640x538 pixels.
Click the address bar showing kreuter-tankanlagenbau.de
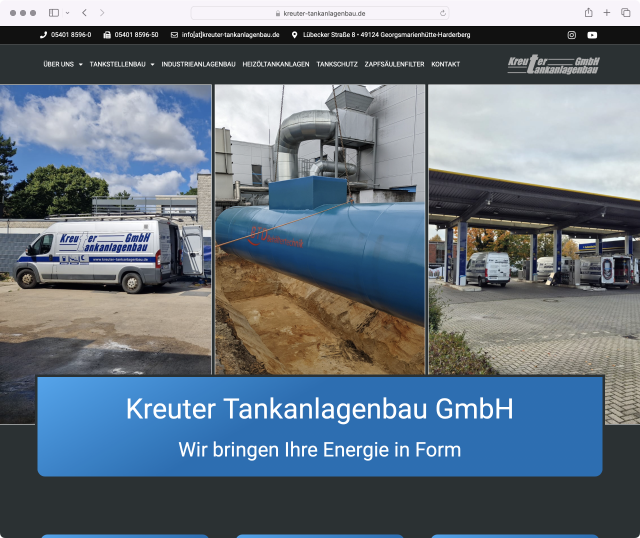click(320, 13)
